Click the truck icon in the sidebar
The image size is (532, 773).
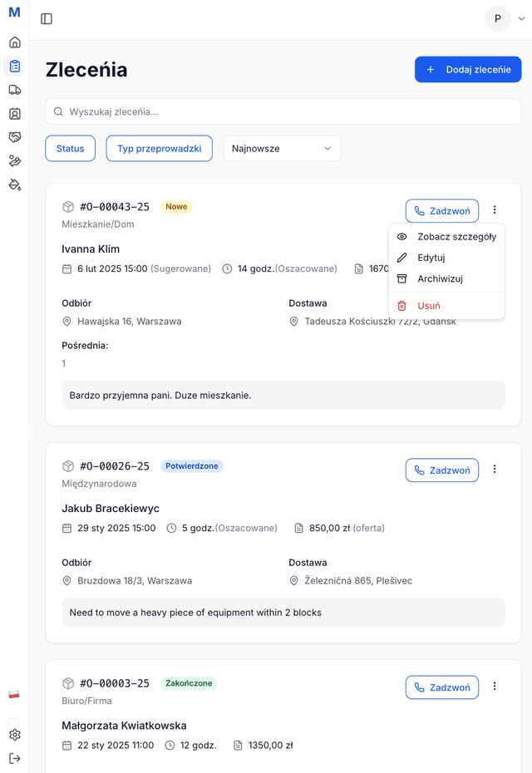point(15,90)
